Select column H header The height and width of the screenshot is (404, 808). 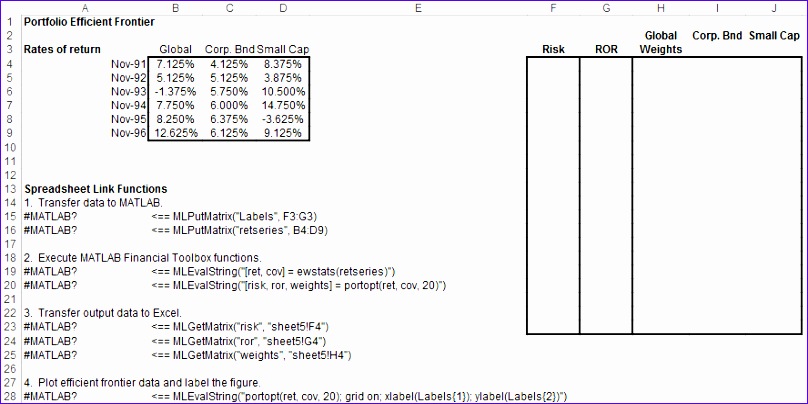661,8
